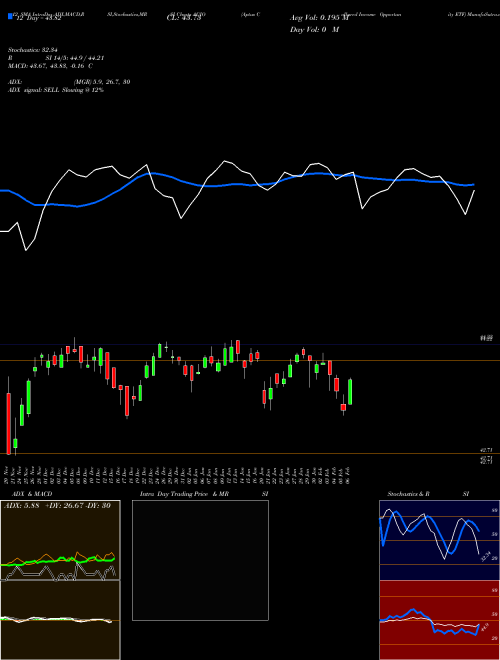
Task: Click the "Day Vol: 0 M" text
Action: tap(314, 30)
